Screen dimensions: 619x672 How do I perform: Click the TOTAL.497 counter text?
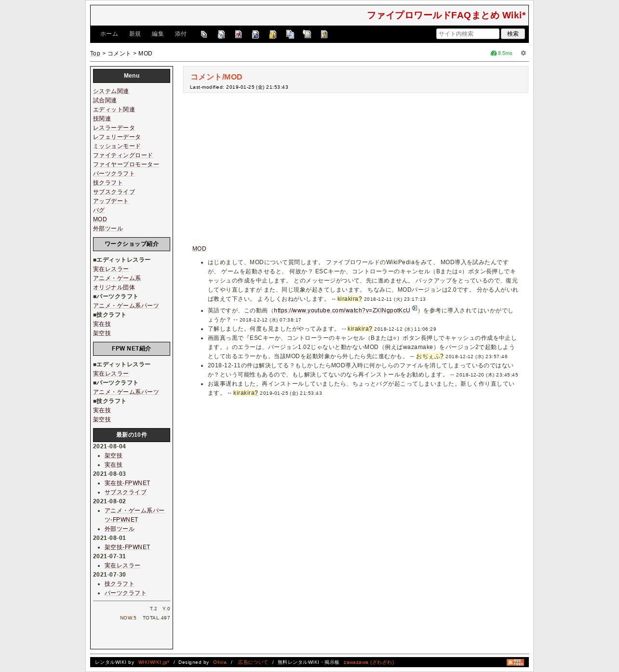click(156, 618)
